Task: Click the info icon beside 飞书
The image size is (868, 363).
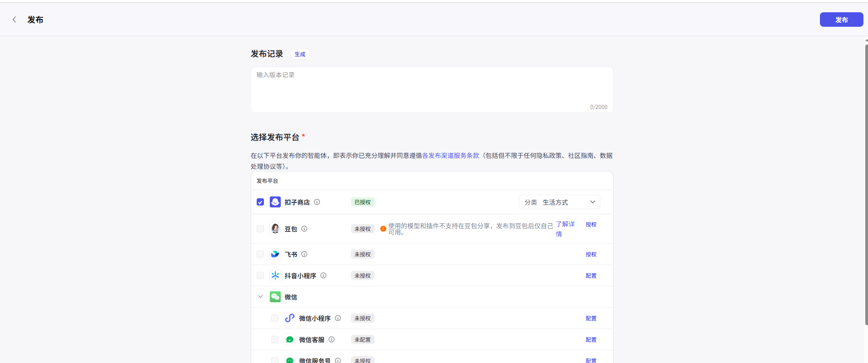Action: 304,254
